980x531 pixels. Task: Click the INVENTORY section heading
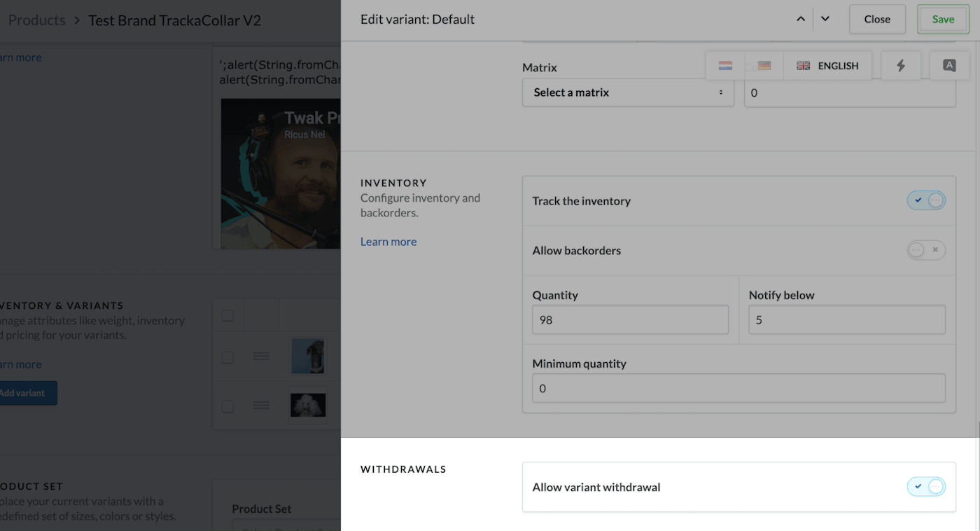[393, 183]
